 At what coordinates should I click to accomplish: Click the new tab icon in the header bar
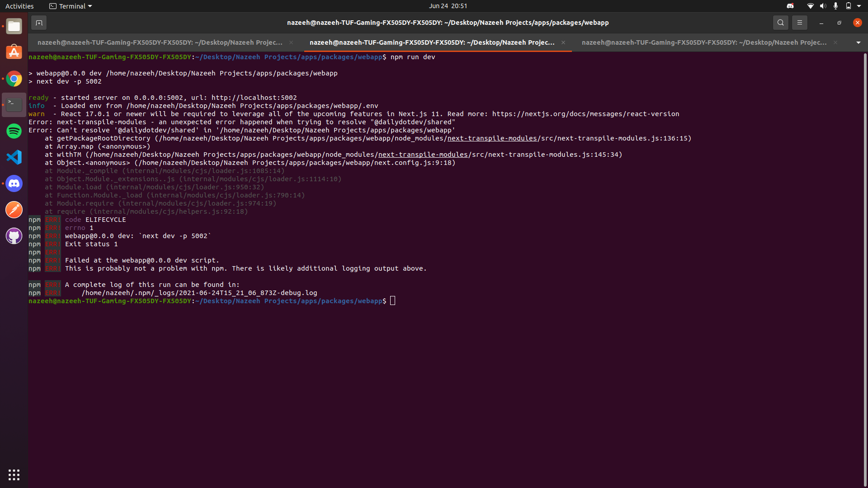(39, 23)
